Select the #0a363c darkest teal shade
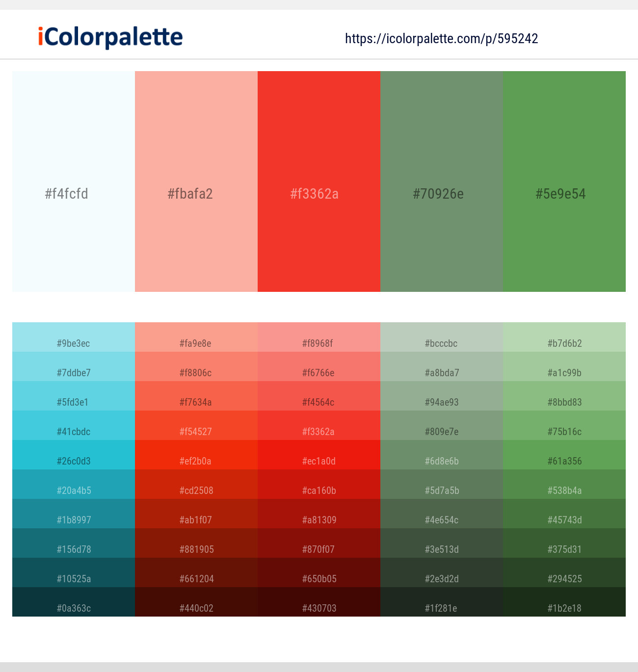This screenshot has height=672, width=638. coord(74,602)
